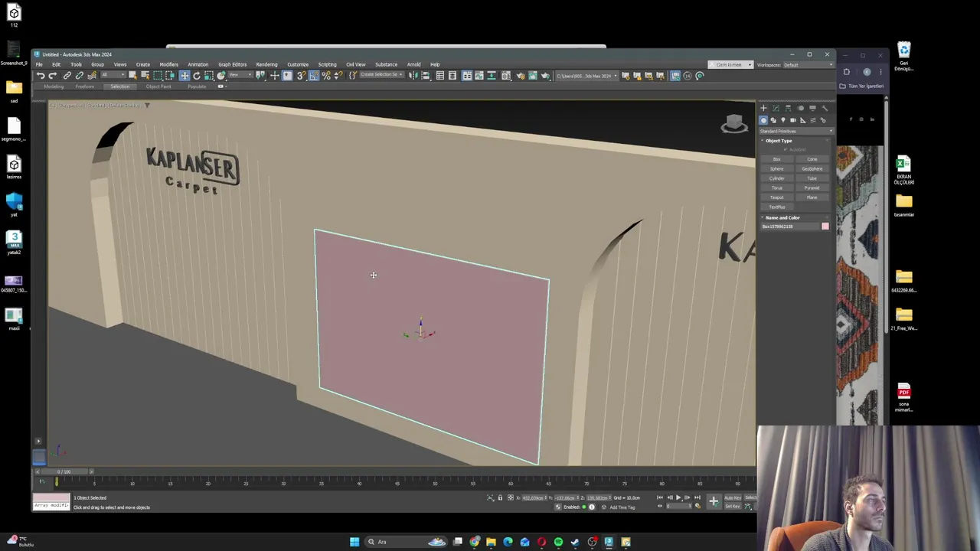Choose the Rectangular Selection Region tool
The width and height of the screenshot is (980, 551).
pyautogui.click(x=158, y=75)
